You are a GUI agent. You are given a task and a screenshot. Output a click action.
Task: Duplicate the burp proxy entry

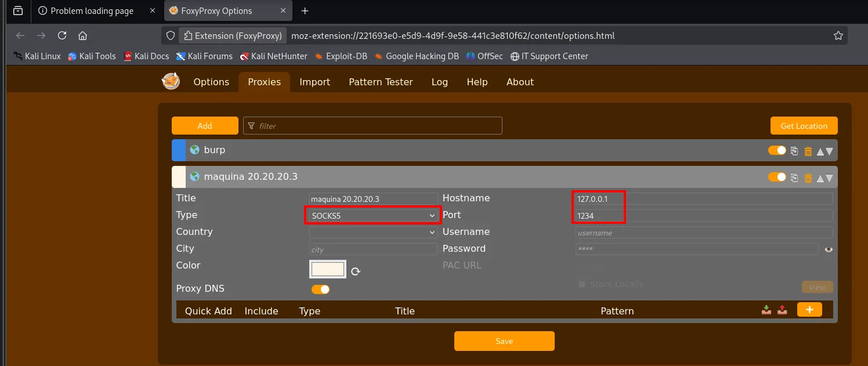[x=795, y=151]
